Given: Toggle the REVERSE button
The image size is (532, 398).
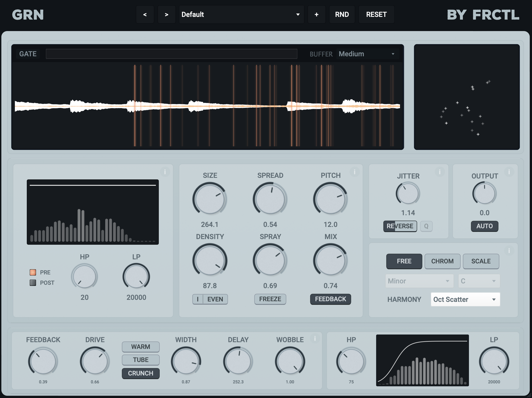Looking at the screenshot, I should click(400, 226).
